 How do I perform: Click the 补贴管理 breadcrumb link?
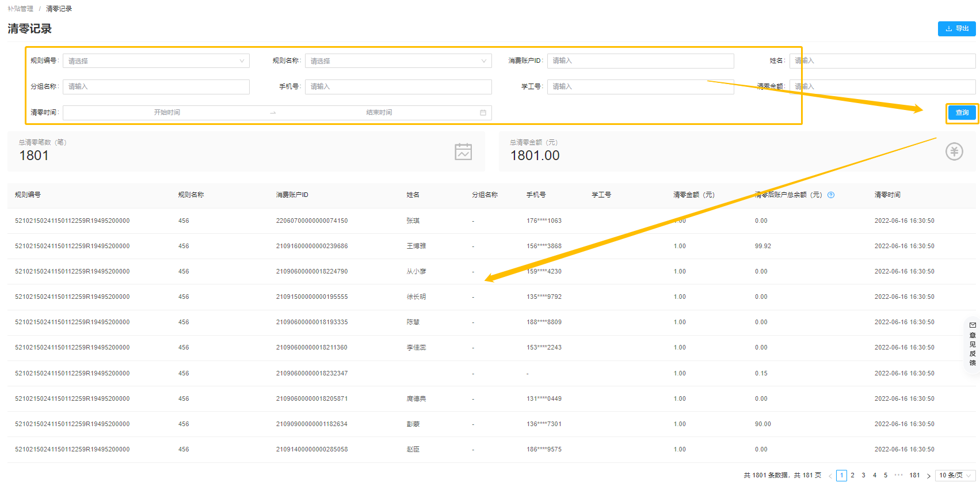pos(20,9)
